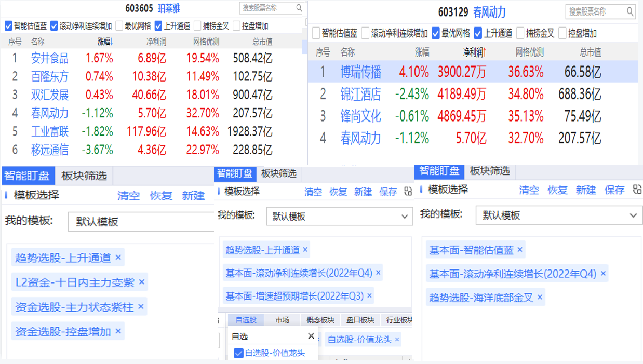Select the 自选股 tab
Screen dimensions: 643x364
point(246,320)
